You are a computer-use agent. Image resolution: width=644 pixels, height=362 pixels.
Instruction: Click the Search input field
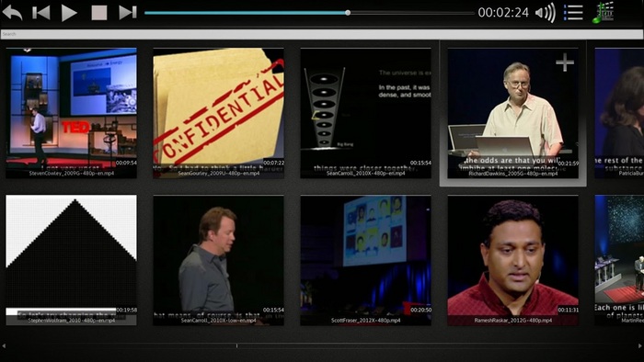322,34
